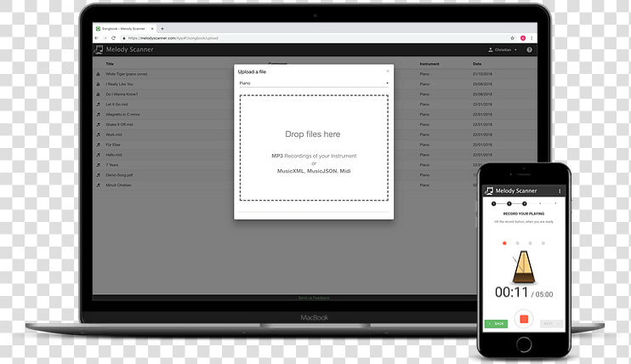The image size is (631, 364).
Task: Tap the NEXT button on phone
Action: (x=551, y=324)
